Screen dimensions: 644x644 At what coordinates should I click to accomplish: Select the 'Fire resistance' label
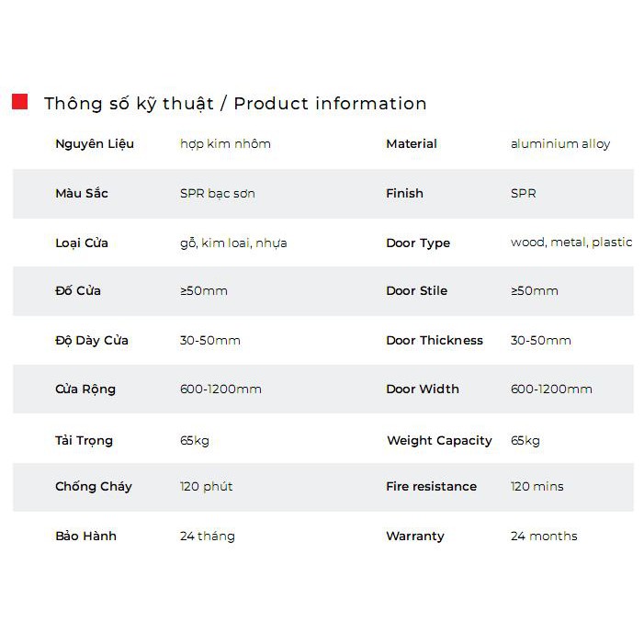pos(431,487)
